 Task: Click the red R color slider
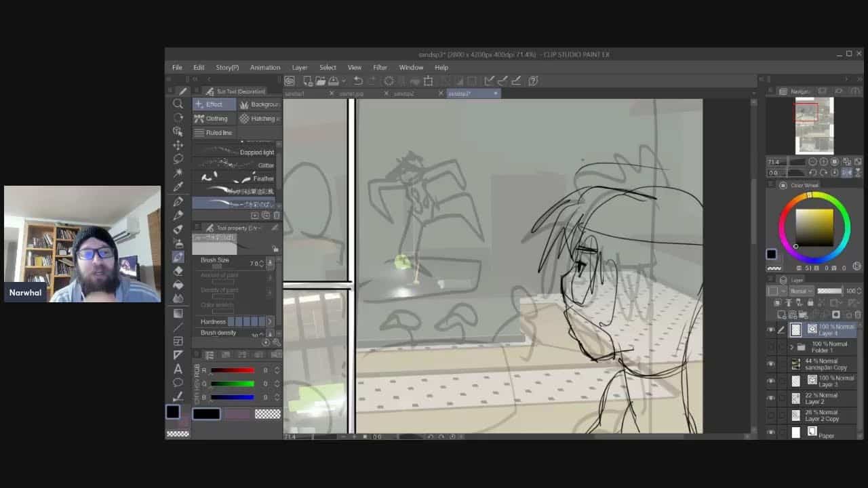[233, 371]
